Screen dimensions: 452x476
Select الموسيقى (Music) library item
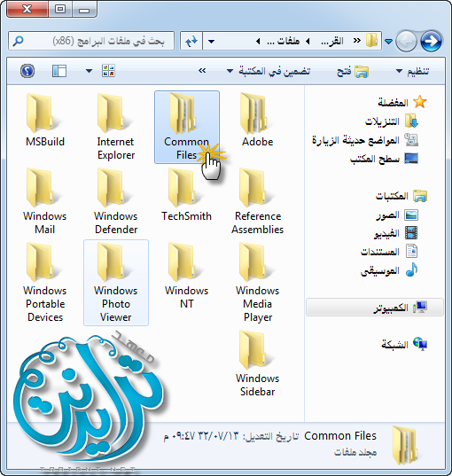[x=389, y=270]
